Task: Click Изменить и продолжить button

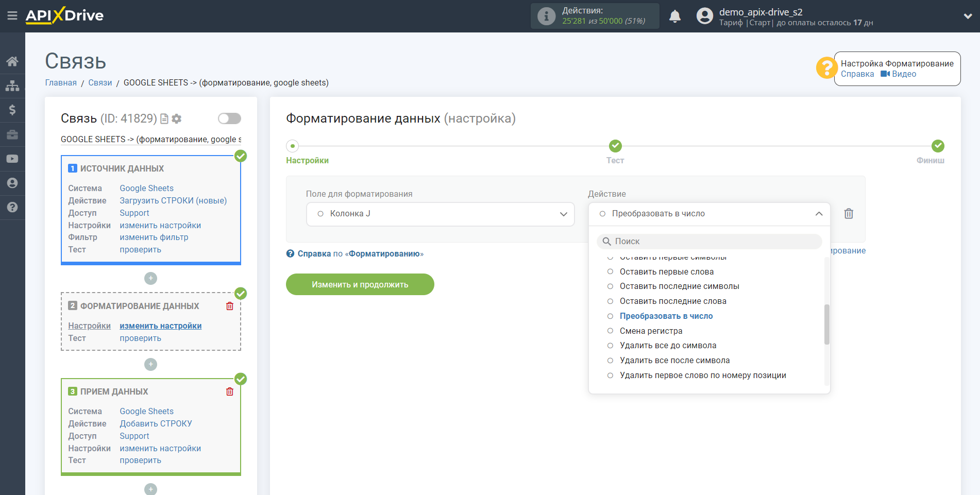Action: click(360, 284)
